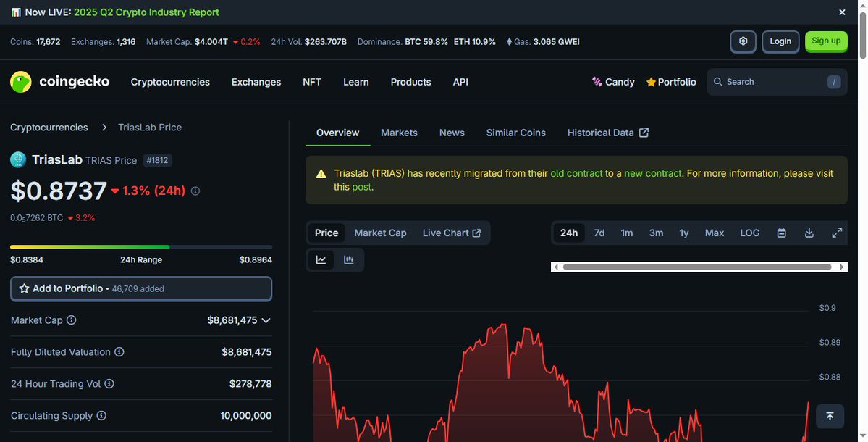Click the warning triangle icon in migration notice

pos(321,174)
